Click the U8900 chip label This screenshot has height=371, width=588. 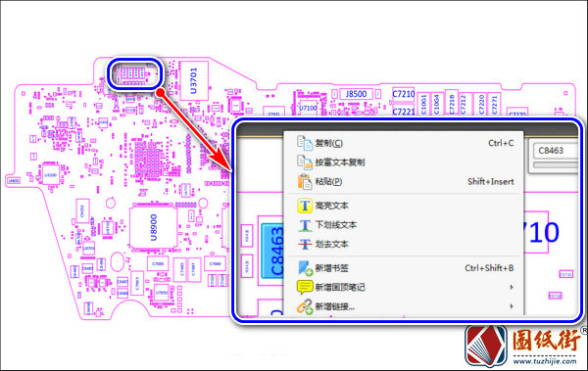[154, 227]
